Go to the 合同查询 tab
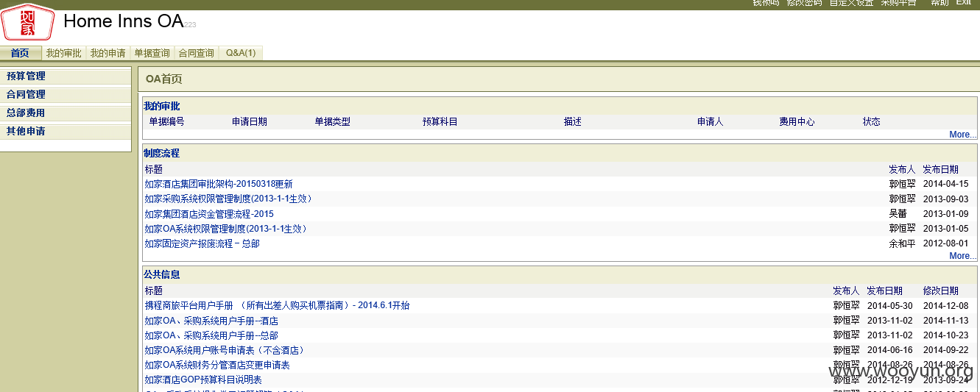The height and width of the screenshot is (392, 980). pos(197,53)
